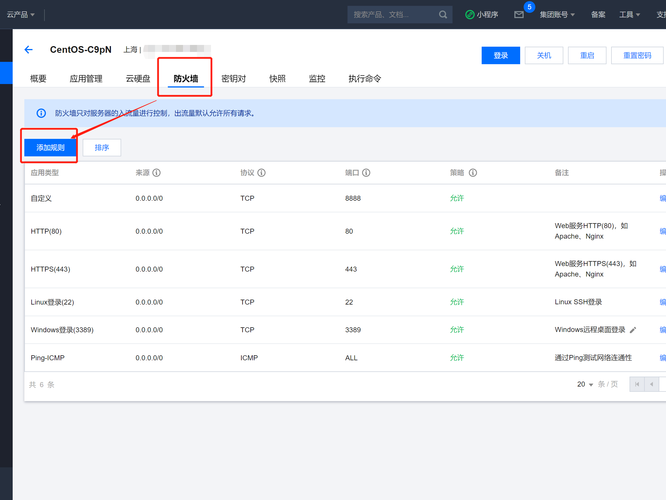The image size is (666, 500).
Task: Click the 排序 button
Action: 102,147
